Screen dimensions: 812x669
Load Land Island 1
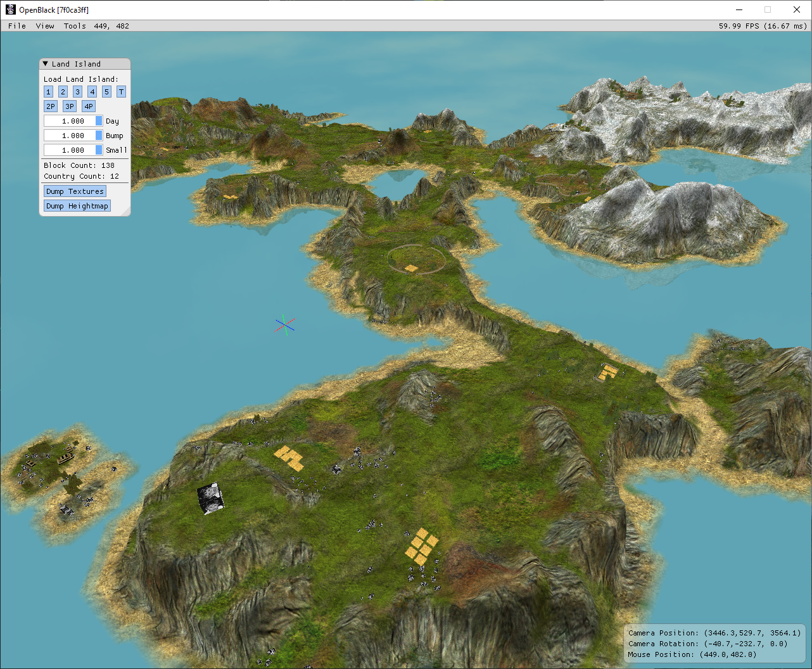point(48,92)
